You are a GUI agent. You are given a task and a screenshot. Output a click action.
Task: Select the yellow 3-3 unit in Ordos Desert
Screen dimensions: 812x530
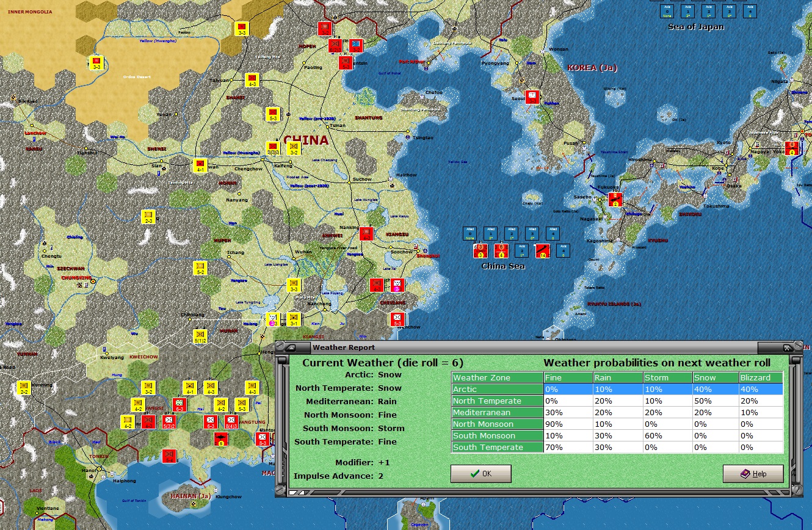point(96,63)
